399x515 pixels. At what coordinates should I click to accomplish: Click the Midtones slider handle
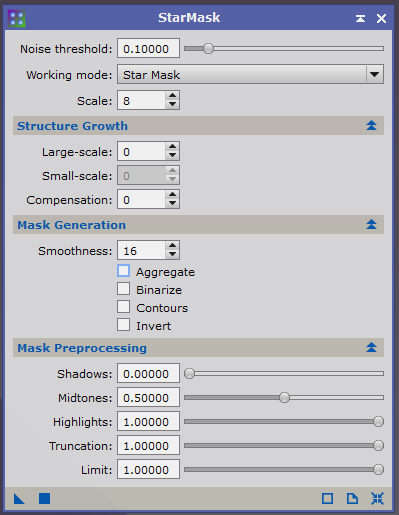click(284, 397)
